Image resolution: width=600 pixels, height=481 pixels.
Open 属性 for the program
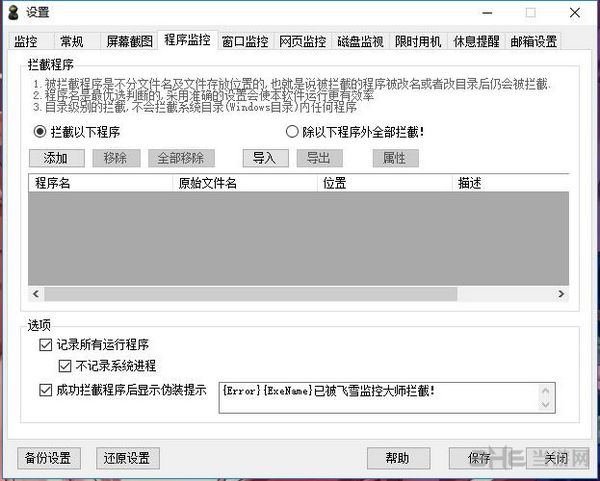(x=396, y=158)
